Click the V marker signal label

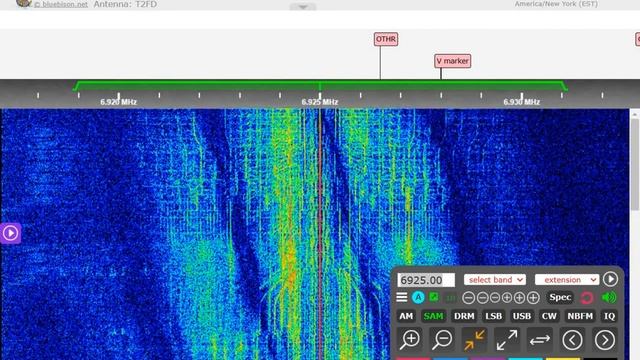tap(452, 61)
